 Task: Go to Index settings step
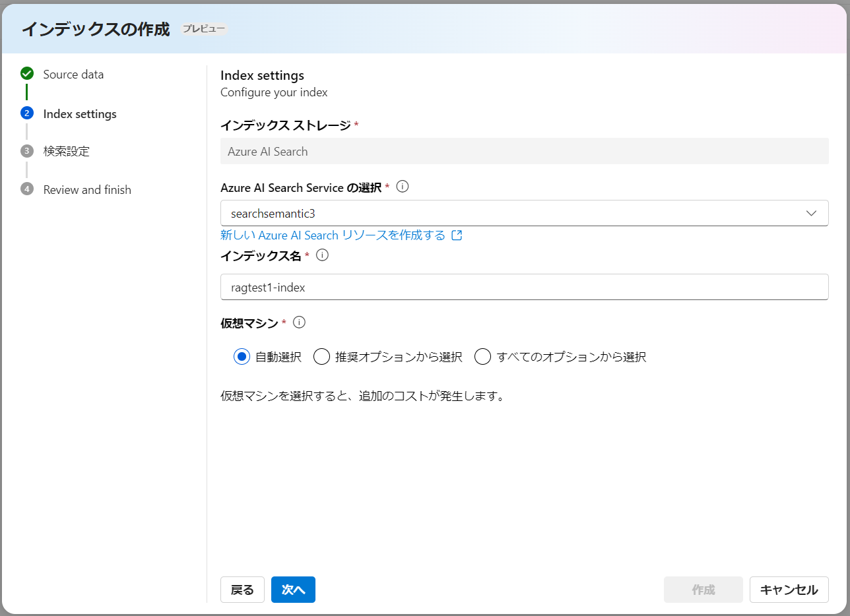(x=80, y=114)
